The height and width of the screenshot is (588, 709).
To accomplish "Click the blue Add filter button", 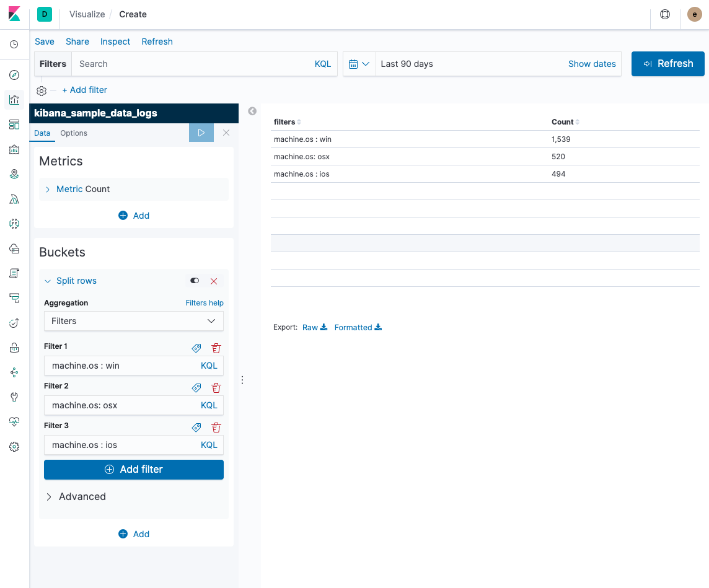I will click(x=134, y=470).
